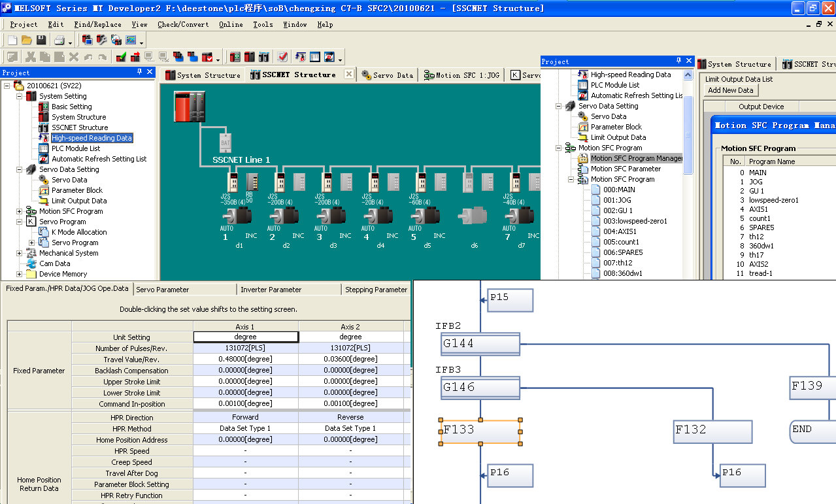Click the Add New Data button
Image resolution: width=836 pixels, height=504 pixels.
point(730,90)
